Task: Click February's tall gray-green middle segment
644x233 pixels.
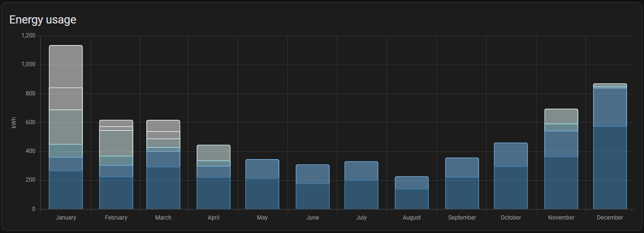Action: tap(116, 143)
